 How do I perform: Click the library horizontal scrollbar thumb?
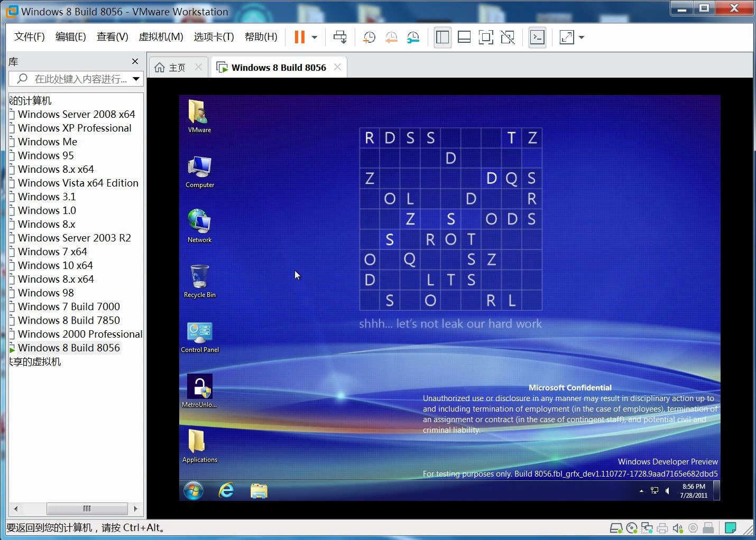pos(87,509)
